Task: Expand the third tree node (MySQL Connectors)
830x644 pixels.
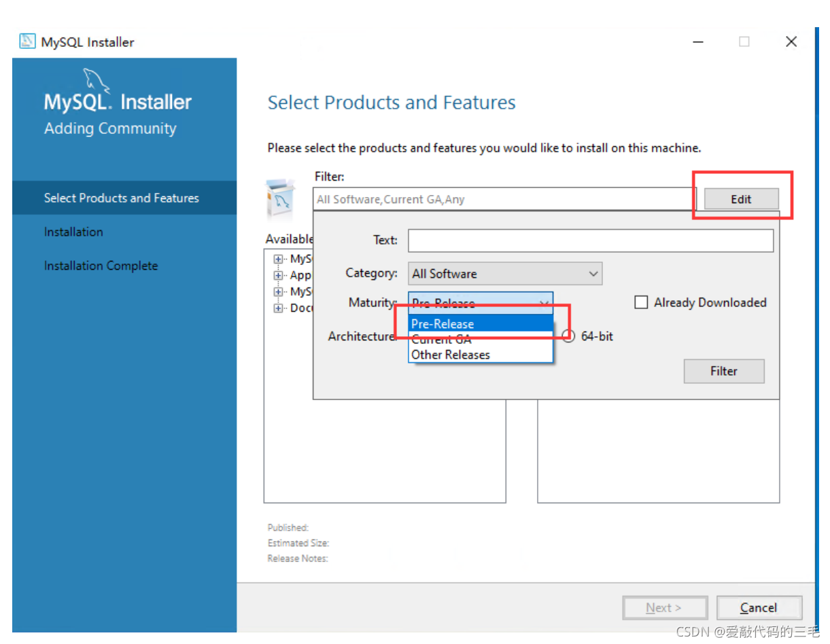Action: [278, 291]
